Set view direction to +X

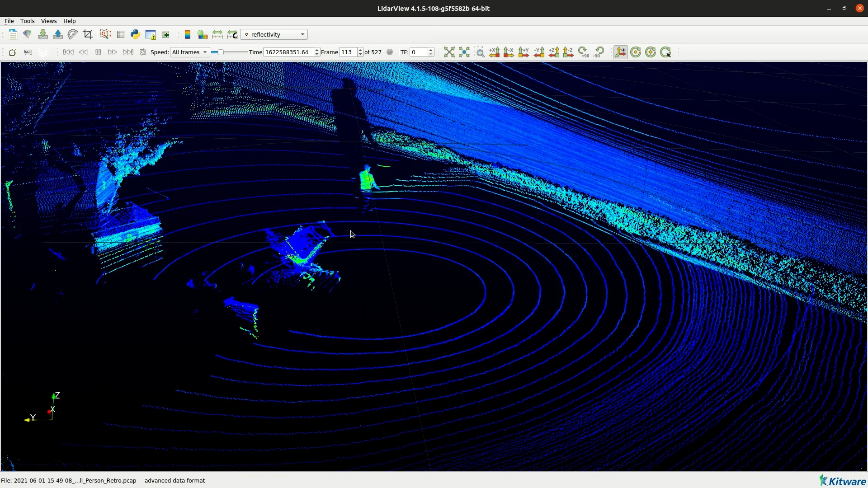494,52
